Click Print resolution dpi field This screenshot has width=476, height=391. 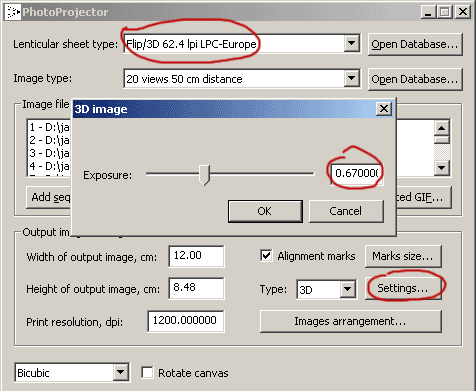click(186, 321)
